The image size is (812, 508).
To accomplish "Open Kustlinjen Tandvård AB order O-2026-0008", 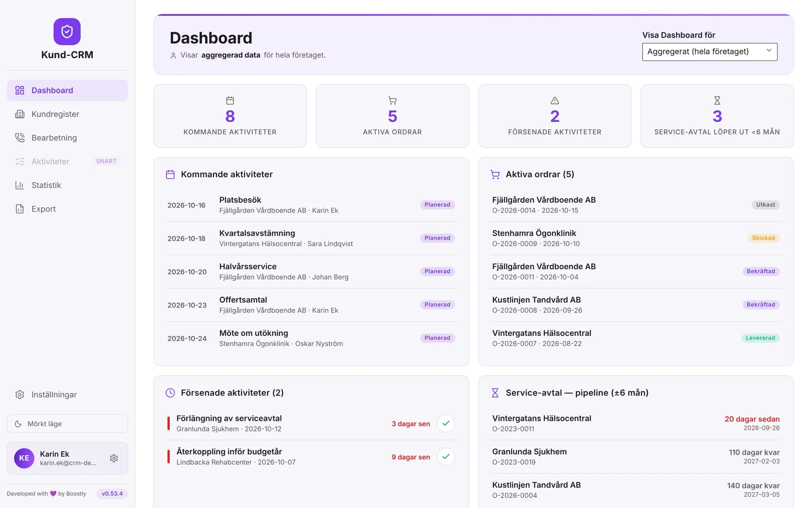I will point(636,305).
